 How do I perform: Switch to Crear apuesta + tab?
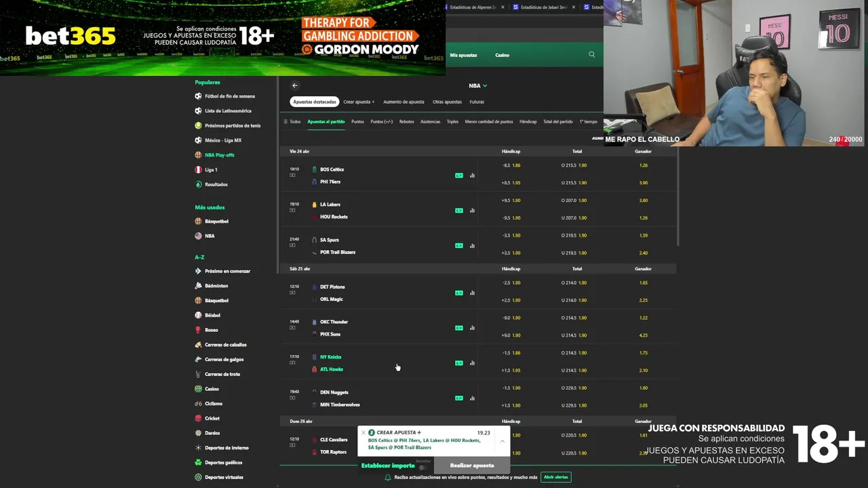click(359, 102)
